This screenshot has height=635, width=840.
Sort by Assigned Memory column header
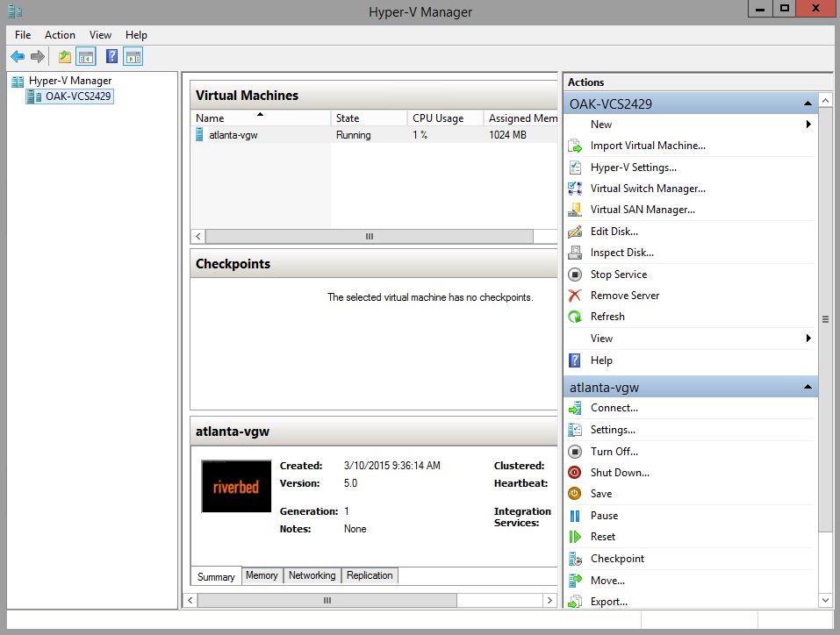pyautogui.click(x=521, y=118)
